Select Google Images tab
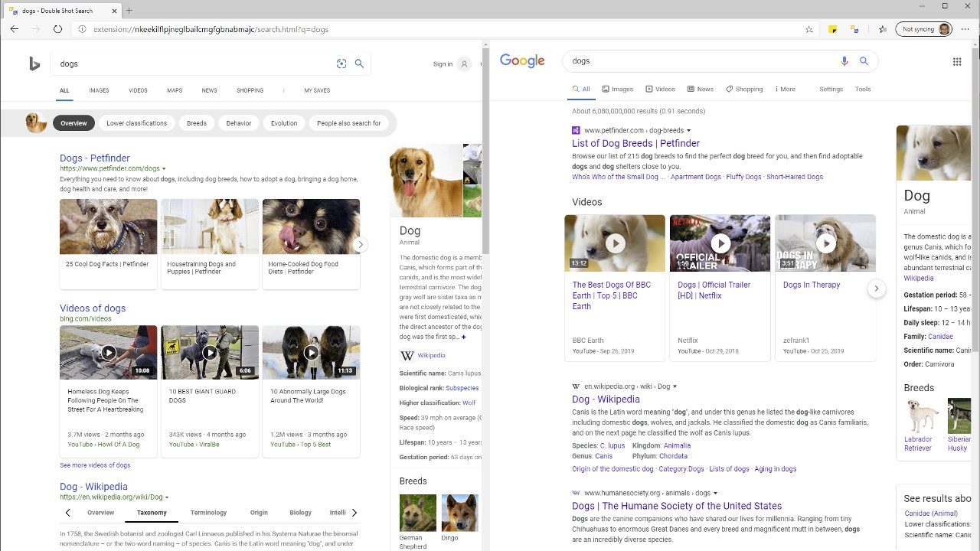This screenshot has height=551, width=980. 618,90
